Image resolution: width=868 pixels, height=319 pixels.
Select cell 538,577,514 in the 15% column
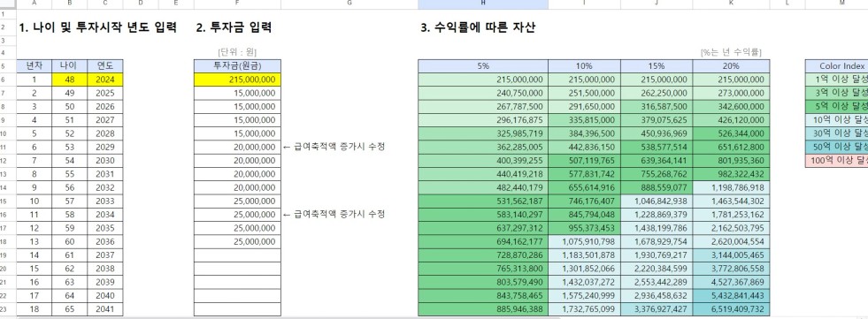click(x=657, y=147)
